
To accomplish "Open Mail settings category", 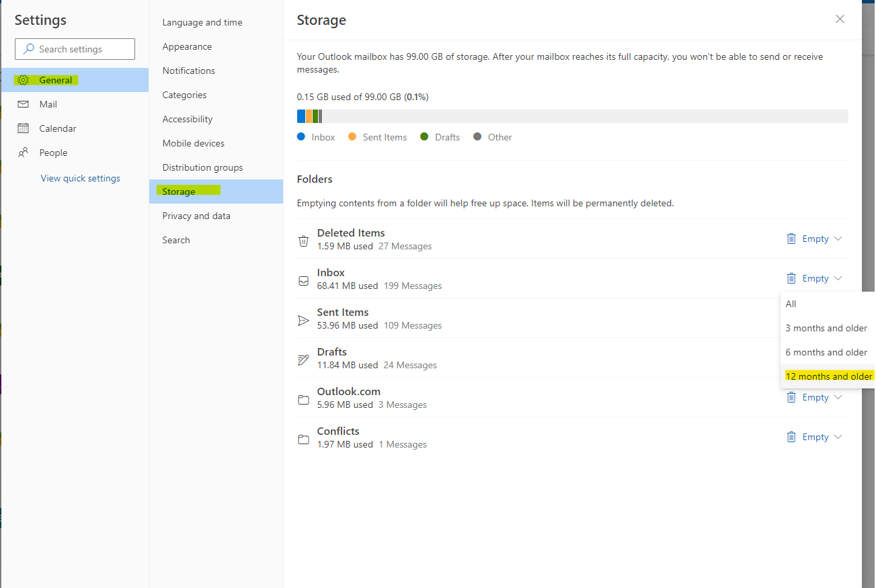I will pos(75,104).
